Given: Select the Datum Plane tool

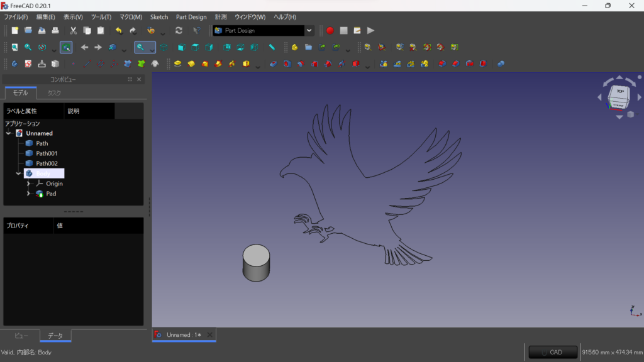Looking at the screenshot, I should [101, 64].
